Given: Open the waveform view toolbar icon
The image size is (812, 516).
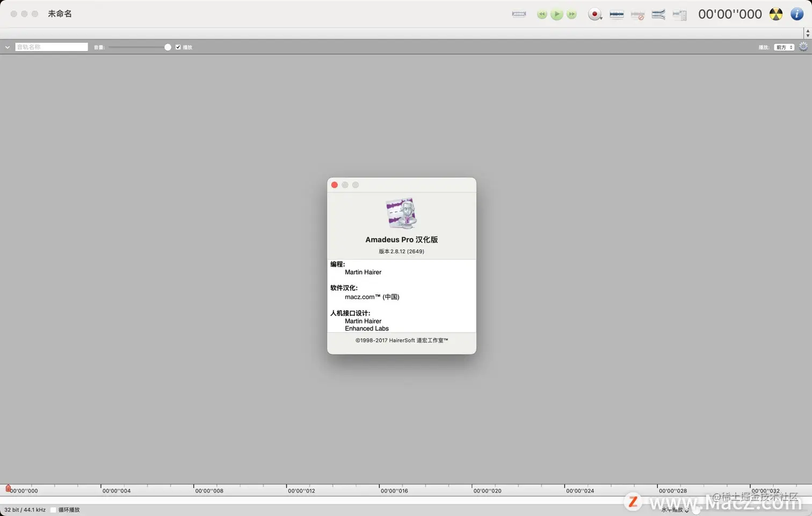Looking at the screenshot, I should [617, 15].
